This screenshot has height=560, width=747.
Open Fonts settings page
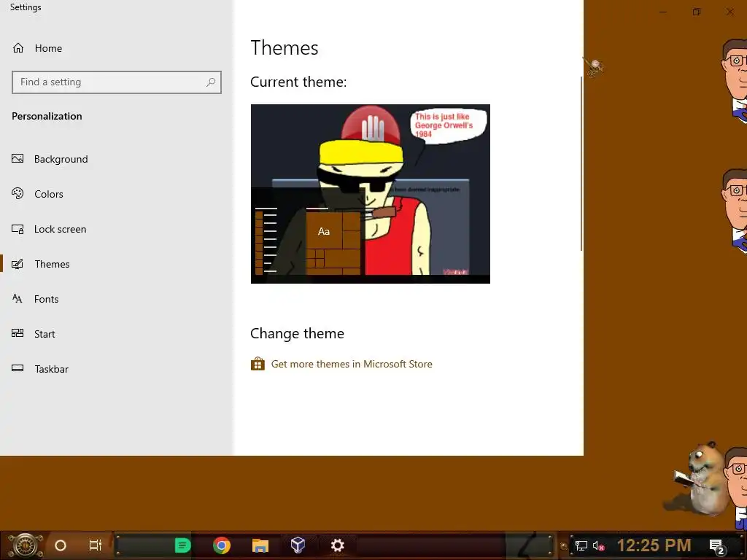click(x=35, y=299)
